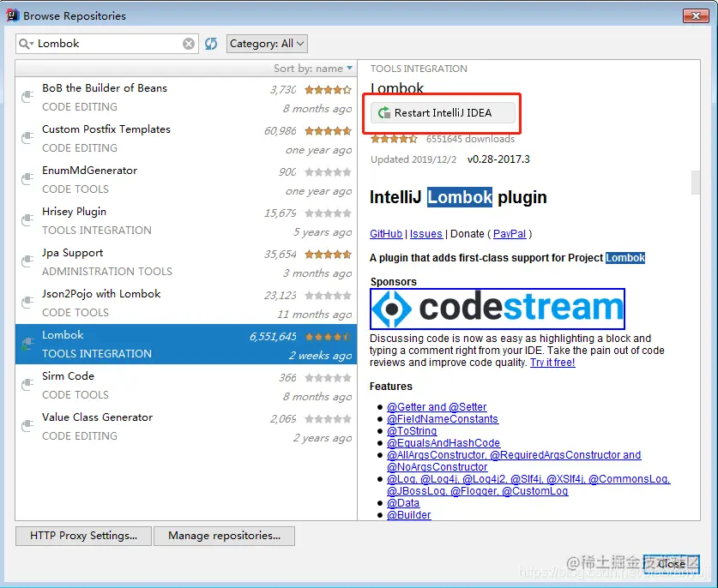Select the Lombok plugin row
This screenshot has height=588, width=718.
coord(186,344)
